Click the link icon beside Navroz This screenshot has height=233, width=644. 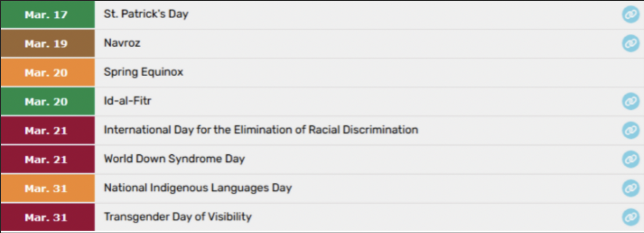[630, 44]
